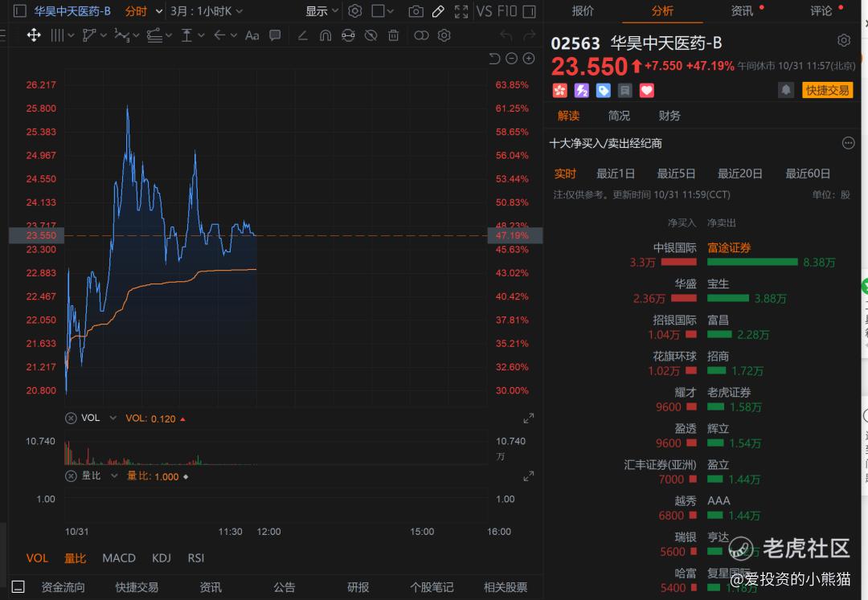Screen dimensions: 868x600
Task: Click the blue tag label icon
Action: (603, 90)
